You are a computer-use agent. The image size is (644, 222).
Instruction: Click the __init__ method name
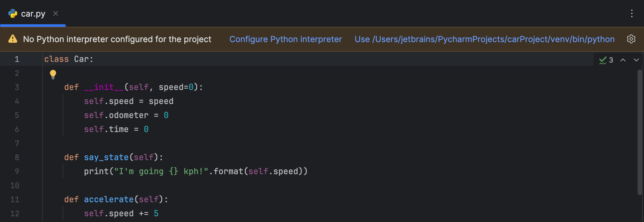point(104,87)
